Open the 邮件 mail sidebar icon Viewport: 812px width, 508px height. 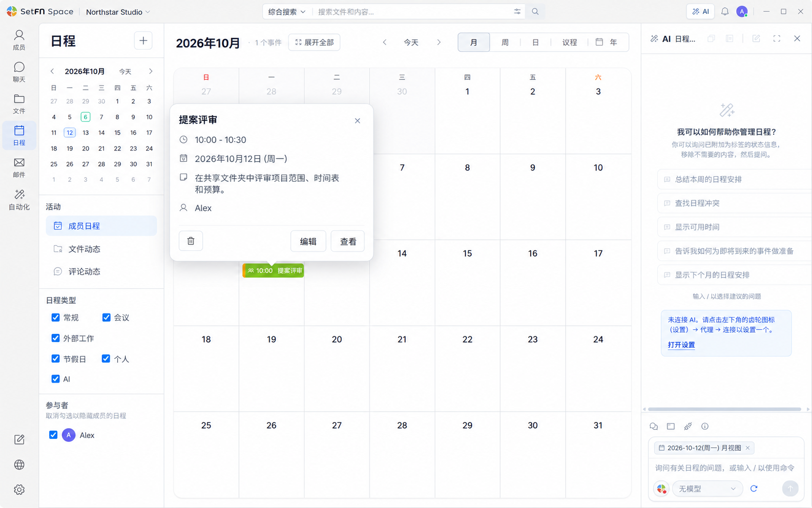click(19, 167)
